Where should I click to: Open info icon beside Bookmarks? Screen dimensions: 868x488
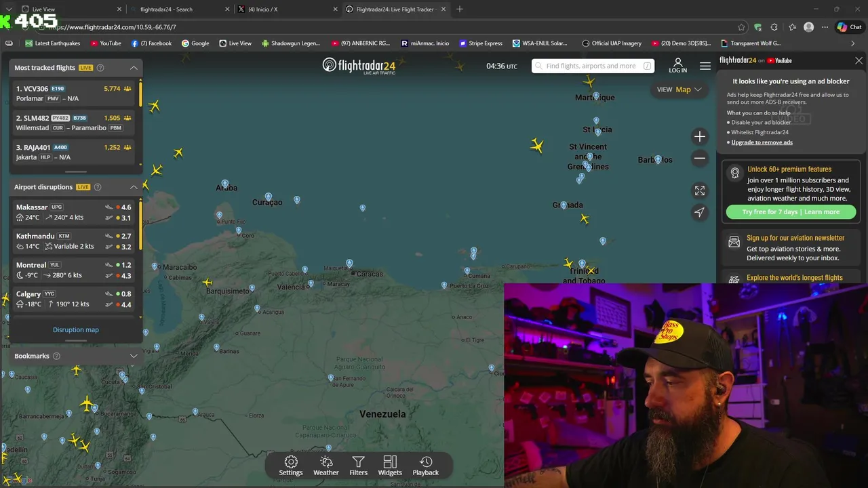point(56,356)
